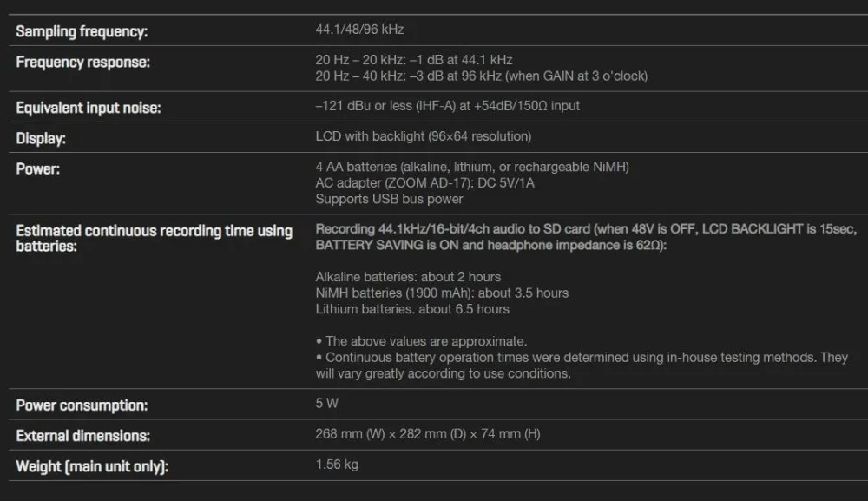The height and width of the screenshot is (501, 868).
Task: Click the Supports USB bus power text
Action: click(389, 199)
